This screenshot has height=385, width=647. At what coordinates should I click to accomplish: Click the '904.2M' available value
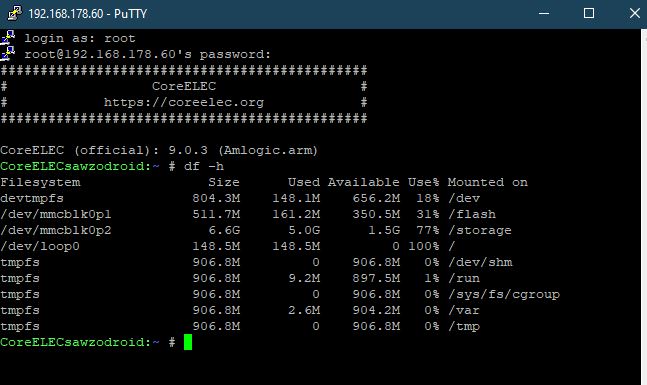point(376,310)
